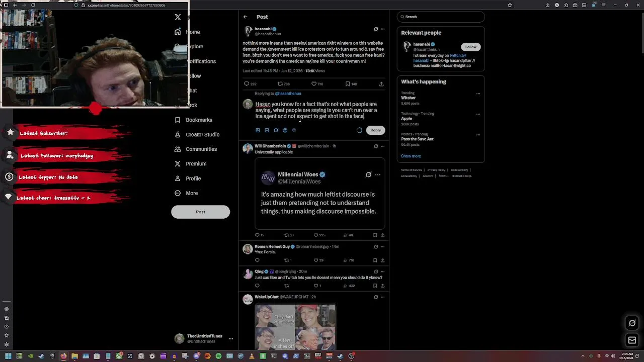Bookmark Will Chamberlain's reply
The image size is (644, 362).
(x=375, y=235)
